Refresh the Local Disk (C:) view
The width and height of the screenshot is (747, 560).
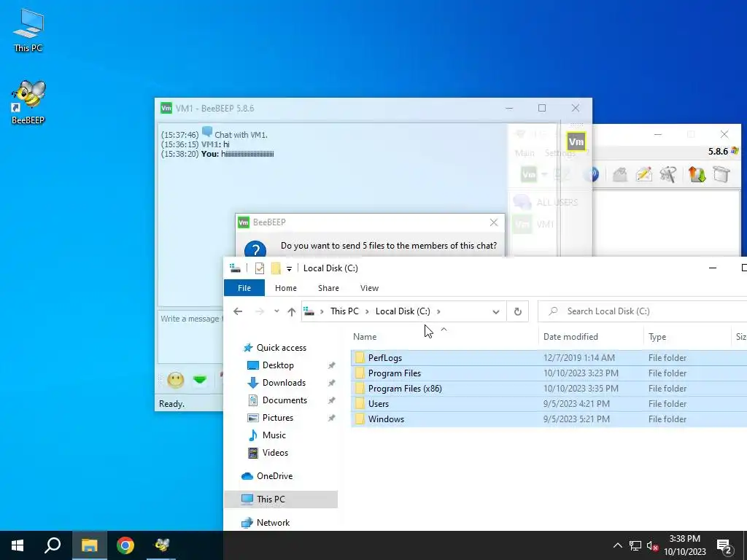[518, 311]
